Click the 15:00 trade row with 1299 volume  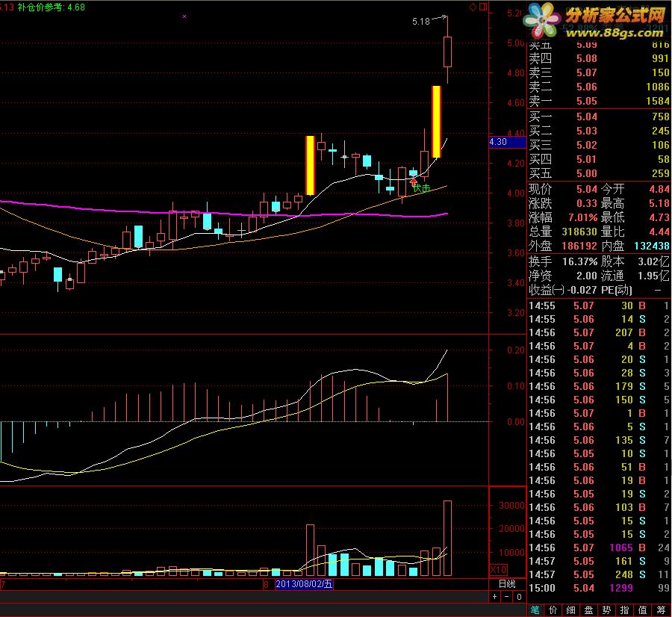click(599, 588)
